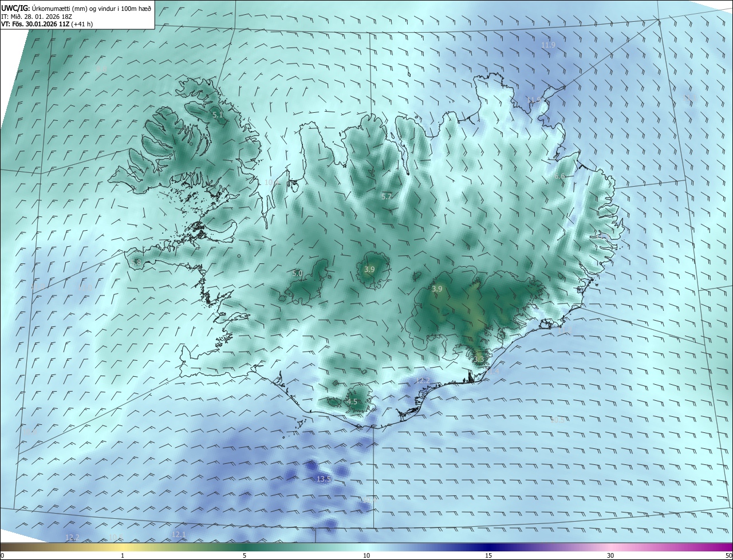This screenshot has height=560, width=733.
Task: Click the tick label 30 on the color scale
Action: click(610, 555)
